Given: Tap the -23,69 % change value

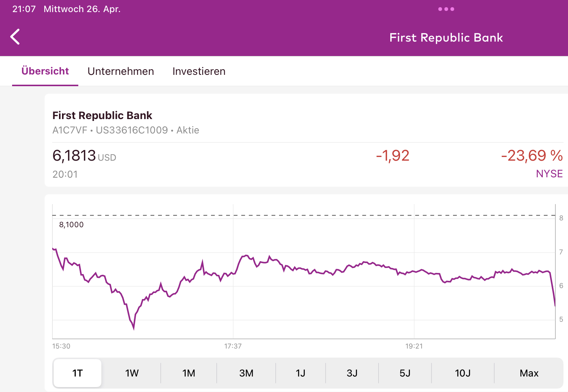Looking at the screenshot, I should (531, 156).
